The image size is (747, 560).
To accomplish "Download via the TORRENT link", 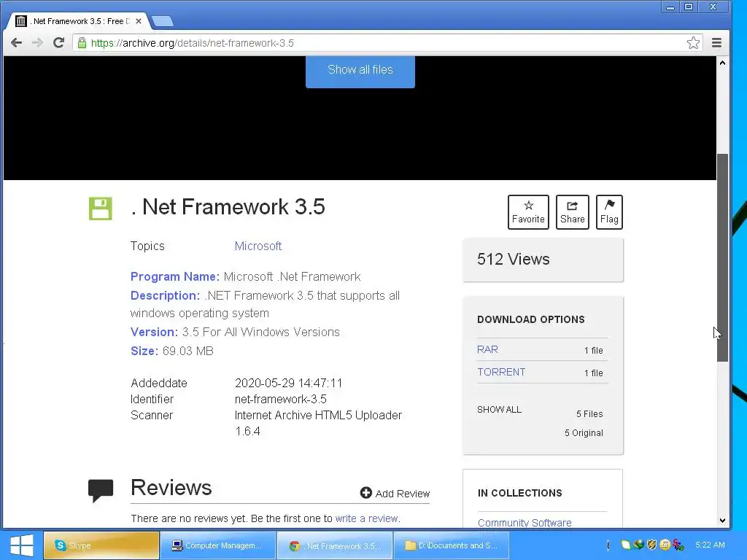I will [x=501, y=372].
